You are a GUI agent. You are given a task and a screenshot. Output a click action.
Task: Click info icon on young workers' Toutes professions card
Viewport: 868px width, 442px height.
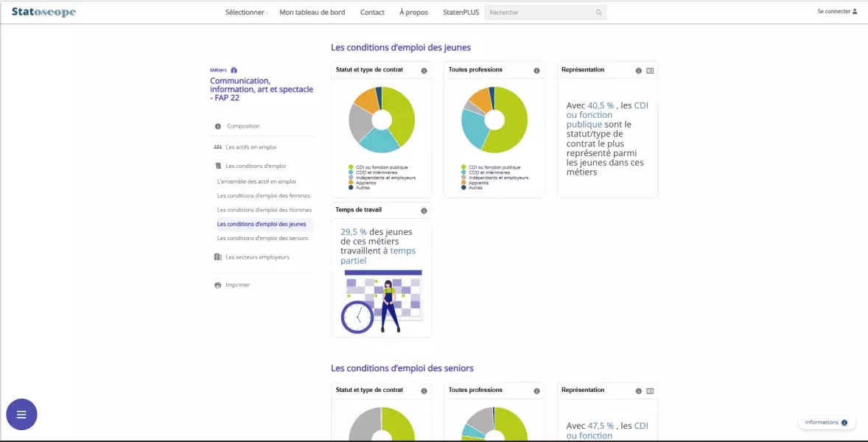point(536,71)
